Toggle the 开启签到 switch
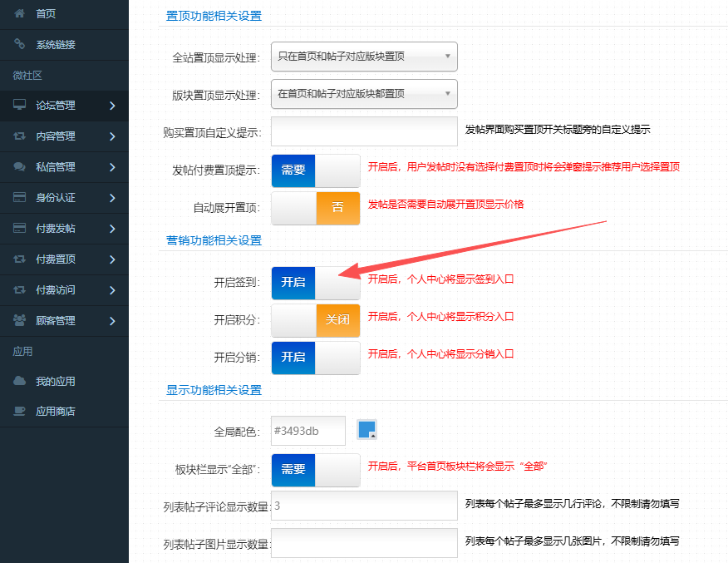This screenshot has width=728, height=563. click(x=315, y=282)
